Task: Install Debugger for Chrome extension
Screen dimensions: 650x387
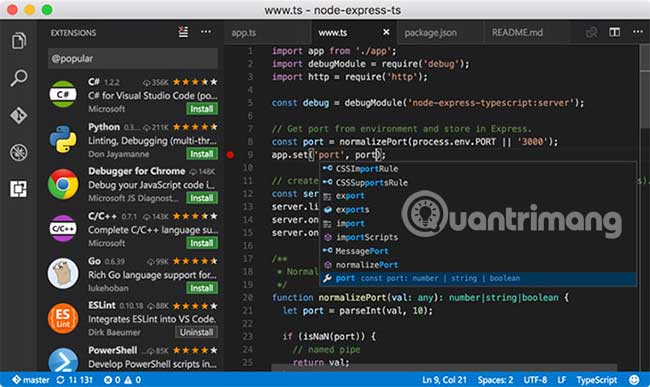Action: [202, 198]
